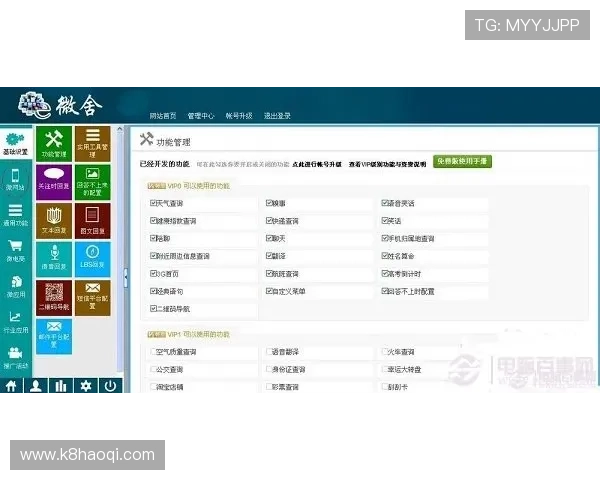Open 帐号升级 in top navigation
Screen dimensions: 600x480
239,116
